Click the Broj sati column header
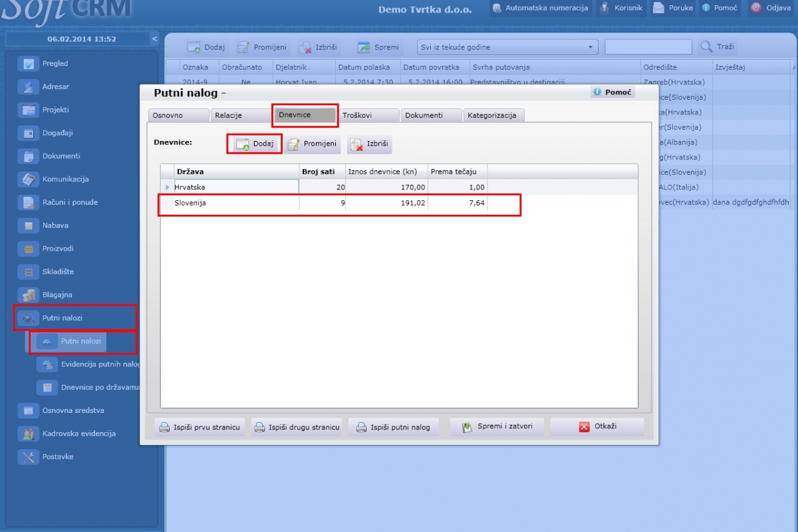Screen dimensions: 798x532 pos(322,172)
